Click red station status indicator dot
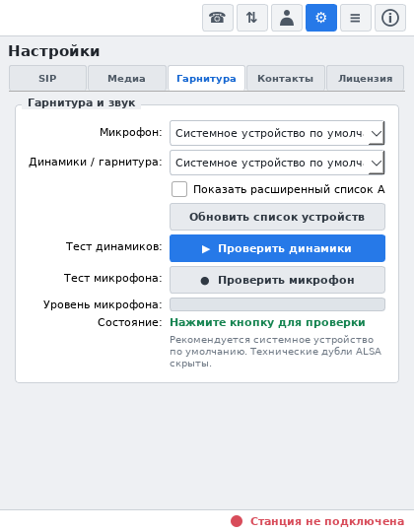 tap(237, 521)
